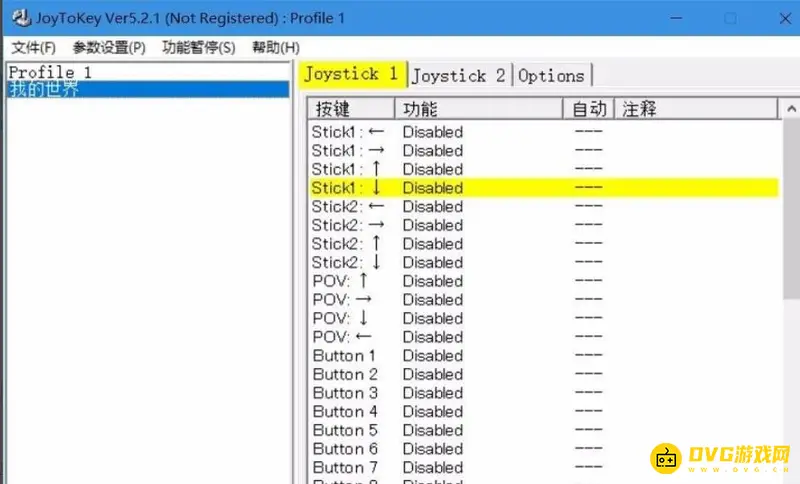Click the JoyToKey app icon in title bar
The width and height of the screenshot is (800, 484).
tap(18, 19)
